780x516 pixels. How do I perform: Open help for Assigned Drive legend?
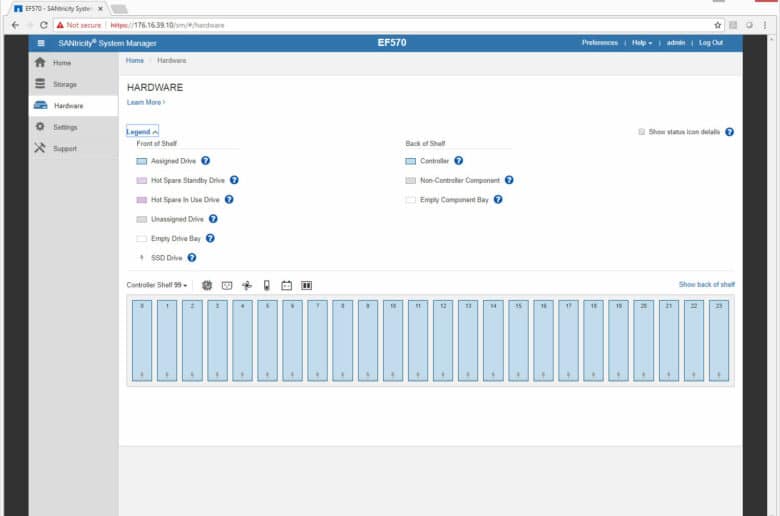[205, 160]
